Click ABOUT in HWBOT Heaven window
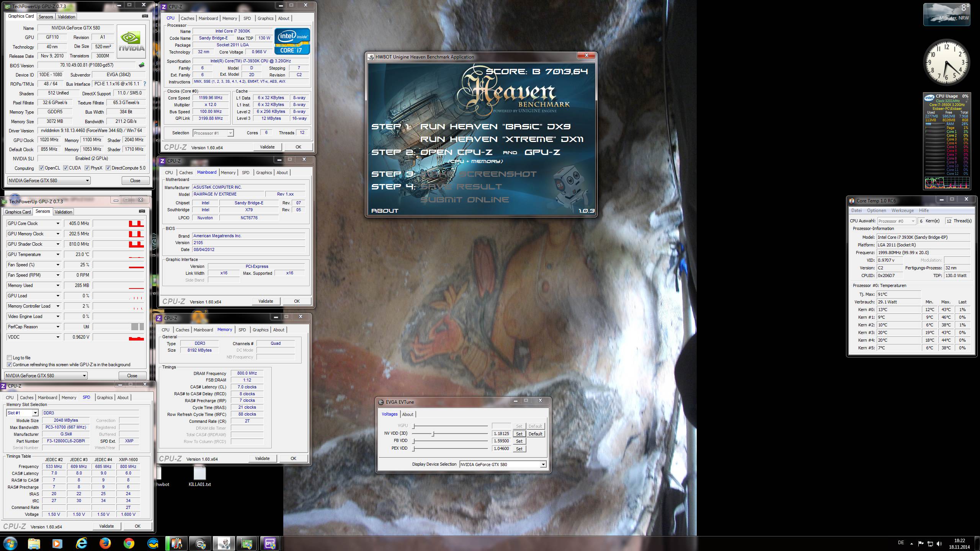This screenshot has width=980, height=551. pos(385,210)
